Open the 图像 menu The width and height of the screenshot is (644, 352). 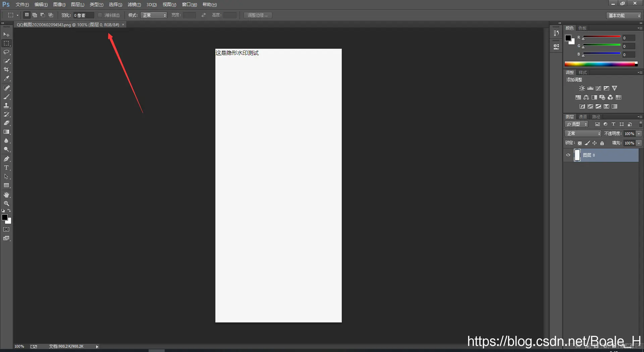[59, 5]
